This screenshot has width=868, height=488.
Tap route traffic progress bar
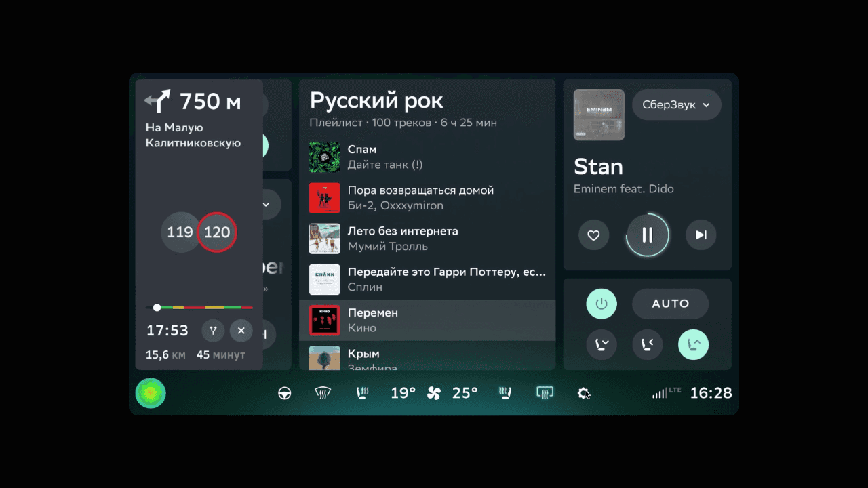[199, 308]
